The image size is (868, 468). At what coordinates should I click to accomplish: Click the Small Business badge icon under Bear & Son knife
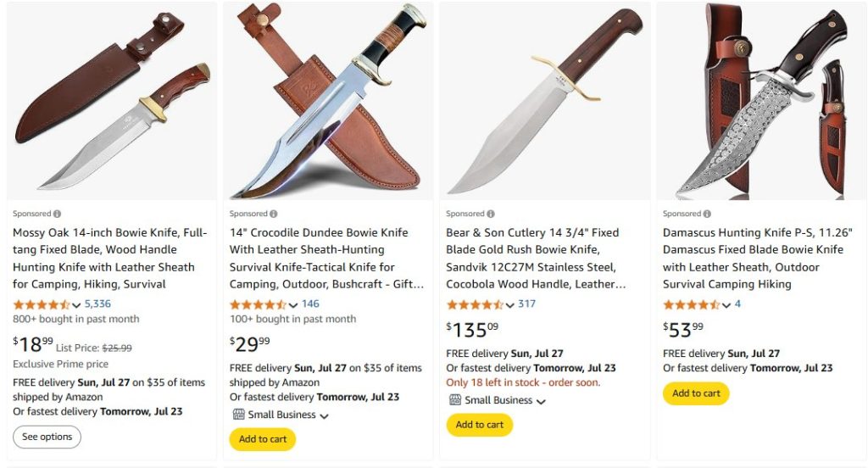454,400
